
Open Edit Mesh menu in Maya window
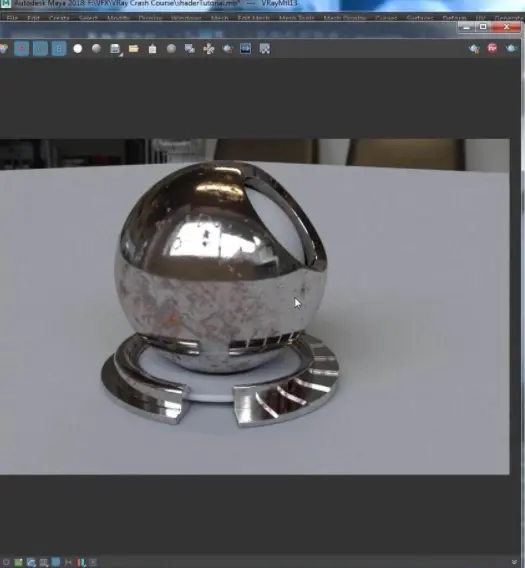tap(254, 18)
